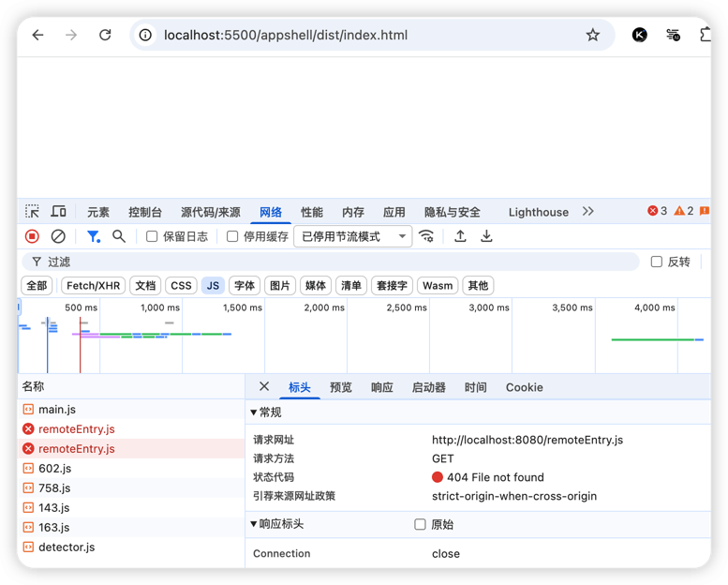This screenshot has height=585, width=728.
Task: Toggle the device toolbar icon
Action: point(58,212)
